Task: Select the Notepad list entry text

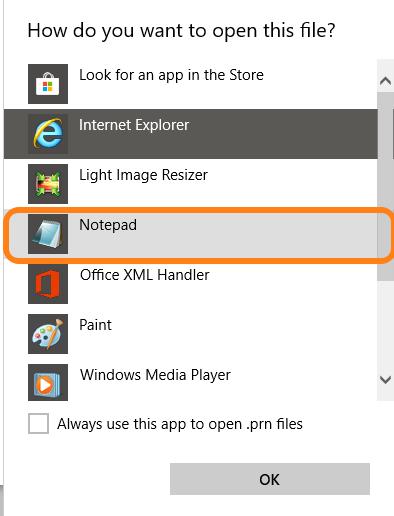Action: [x=108, y=225]
